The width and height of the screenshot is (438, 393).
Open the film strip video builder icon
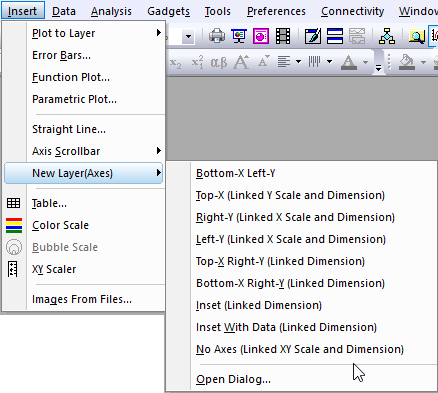283,36
